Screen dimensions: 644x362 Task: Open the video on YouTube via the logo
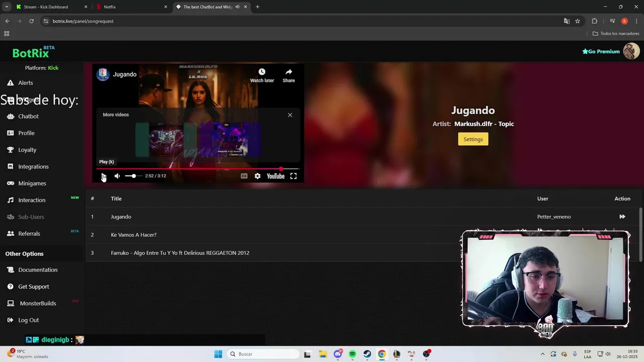click(x=276, y=176)
